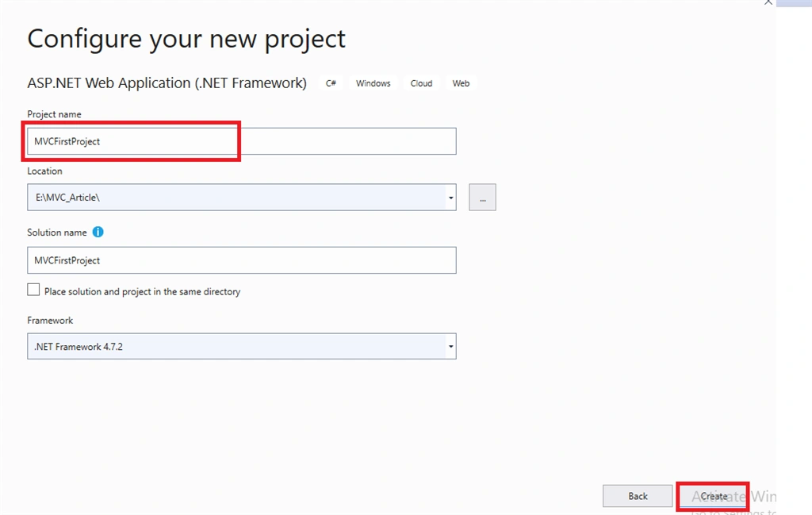812x515 pixels.
Task: Click the C# tag
Action: (x=331, y=83)
